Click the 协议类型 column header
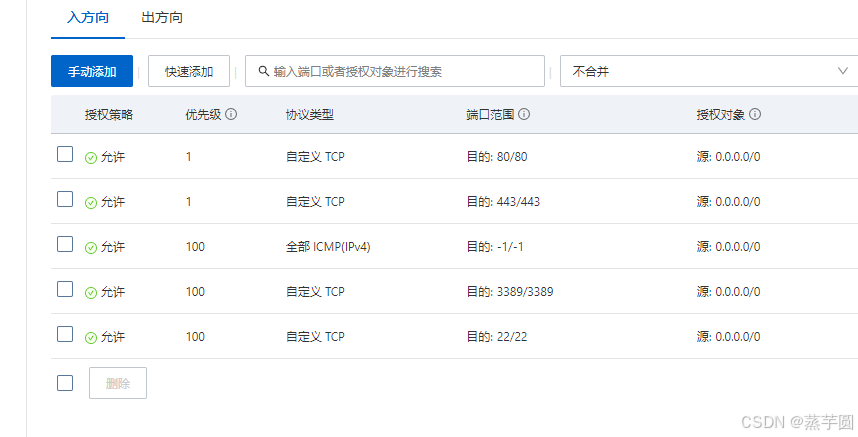This screenshot has width=858, height=437. point(310,114)
